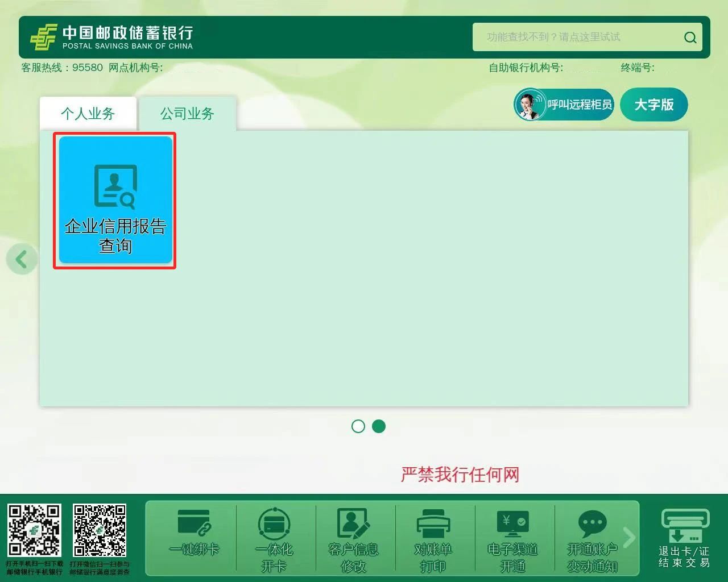The width and height of the screenshot is (728, 582).
Task: Select first page indicator dot
Action: pos(358,426)
